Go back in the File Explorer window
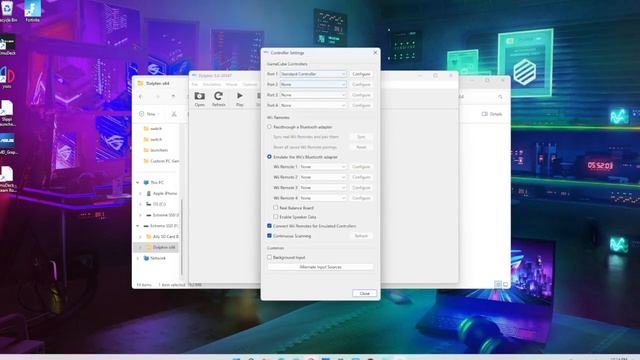This screenshot has width=640, height=360. click(141, 97)
